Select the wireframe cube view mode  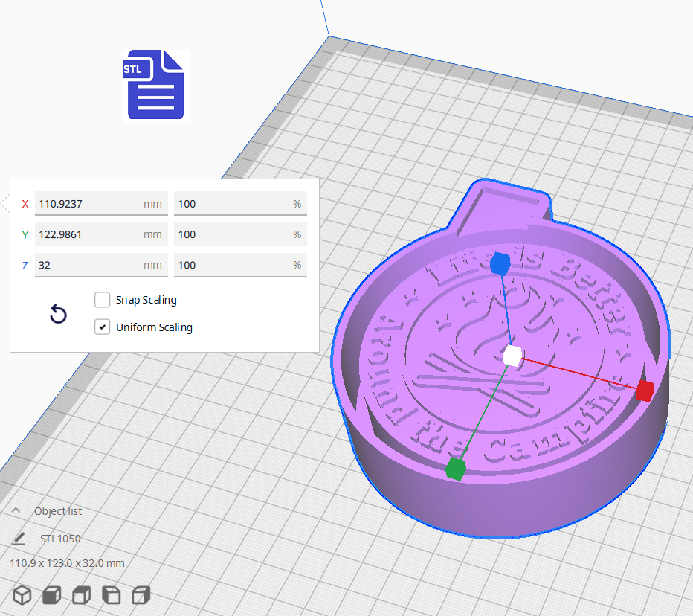(22, 595)
